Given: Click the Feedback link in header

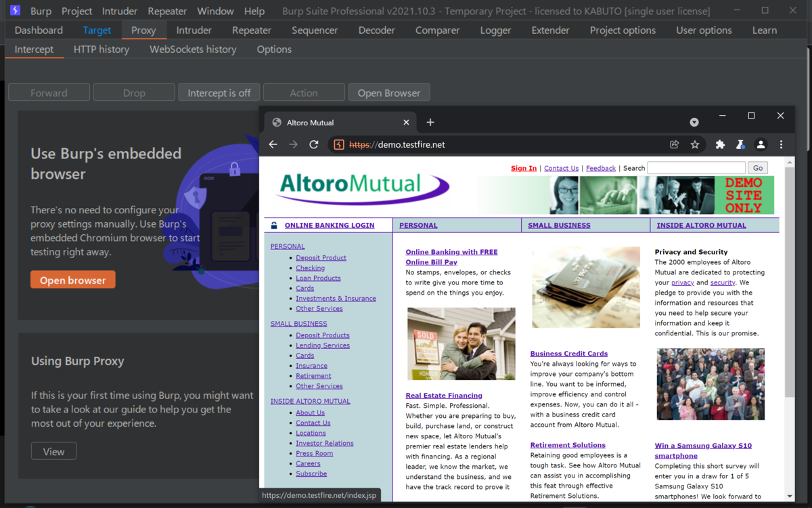Looking at the screenshot, I should [x=601, y=168].
